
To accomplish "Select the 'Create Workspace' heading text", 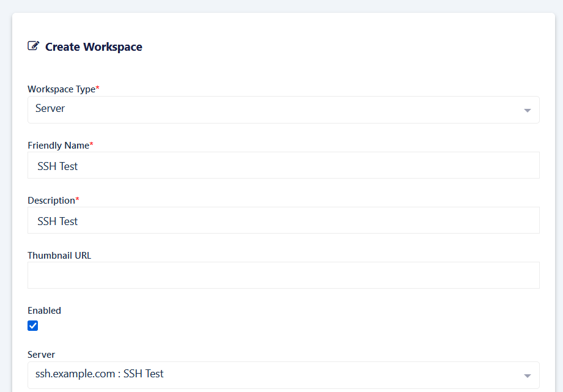I will 93,46.
